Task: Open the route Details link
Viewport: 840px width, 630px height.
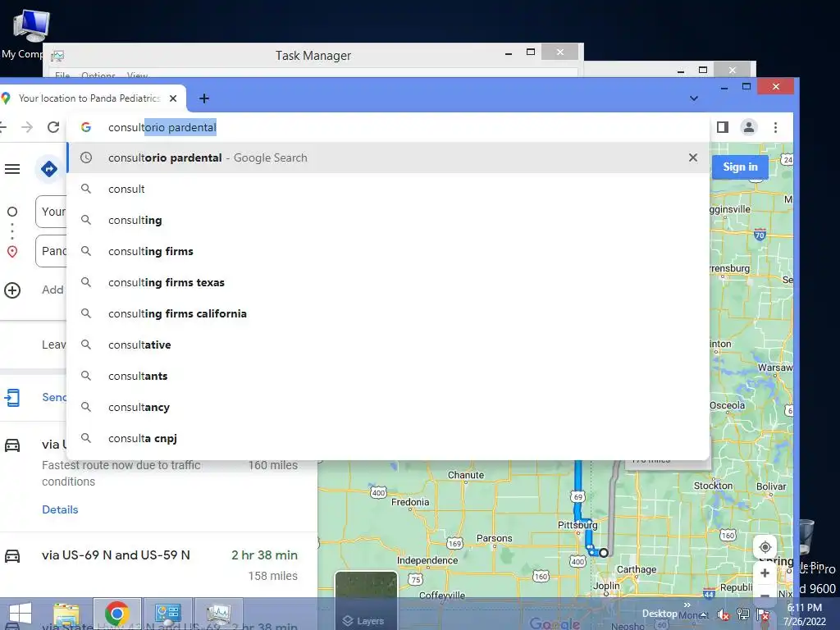Action: (60, 509)
